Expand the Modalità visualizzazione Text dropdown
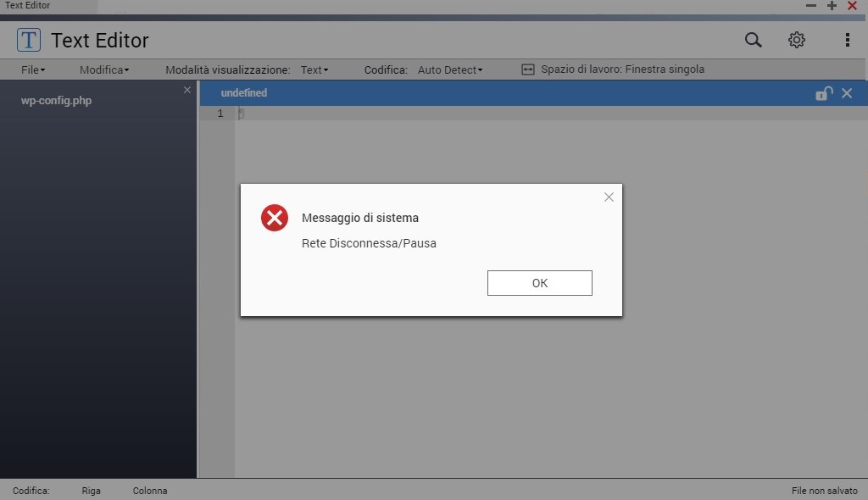This screenshot has height=500, width=868. point(314,69)
